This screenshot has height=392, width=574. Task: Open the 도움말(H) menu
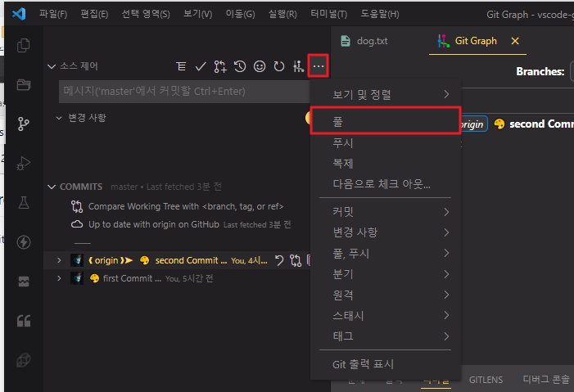tap(380, 14)
